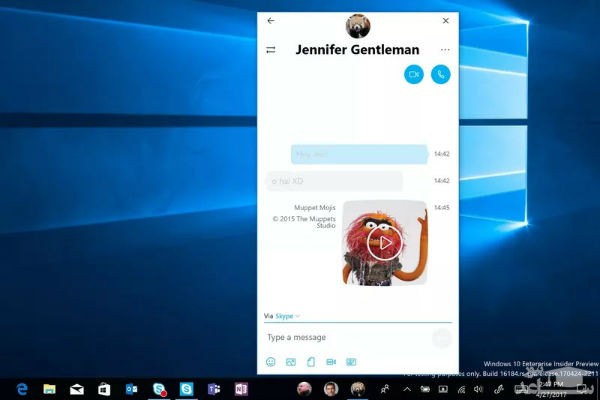
Task: Focus the "Type a message" field
Action: (346, 337)
